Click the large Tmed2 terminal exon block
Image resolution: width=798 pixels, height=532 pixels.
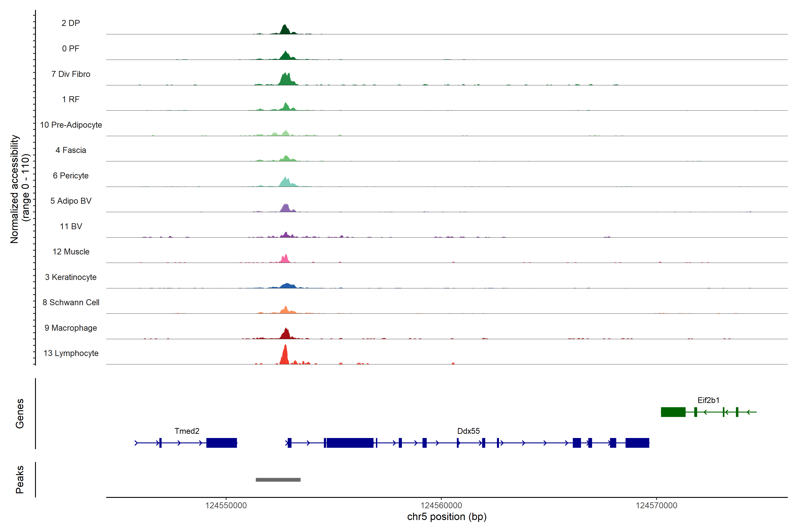(x=221, y=443)
